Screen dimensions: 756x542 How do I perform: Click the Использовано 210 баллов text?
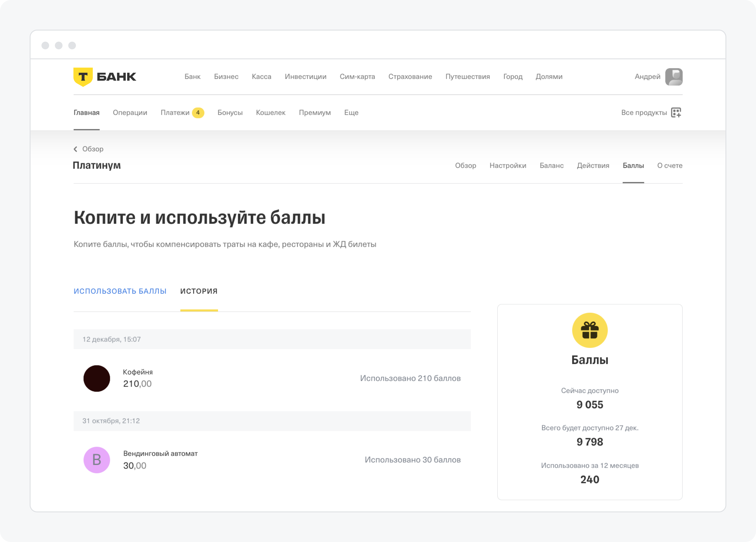click(x=410, y=378)
